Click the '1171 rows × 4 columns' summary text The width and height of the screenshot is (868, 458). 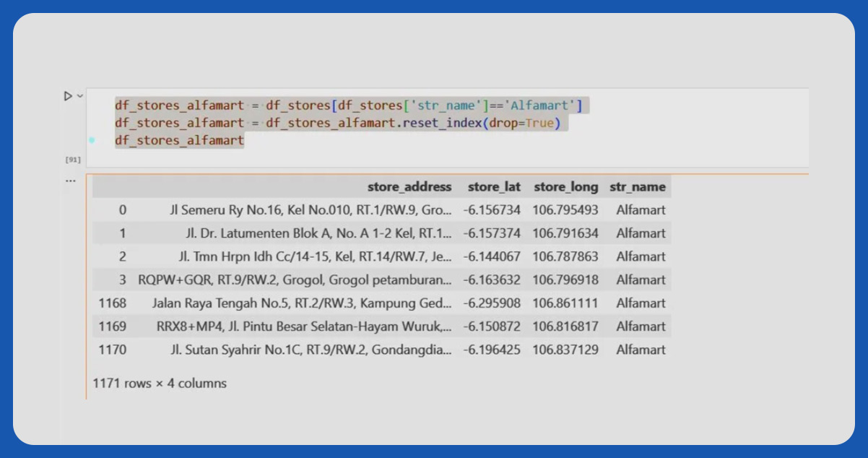coord(160,384)
